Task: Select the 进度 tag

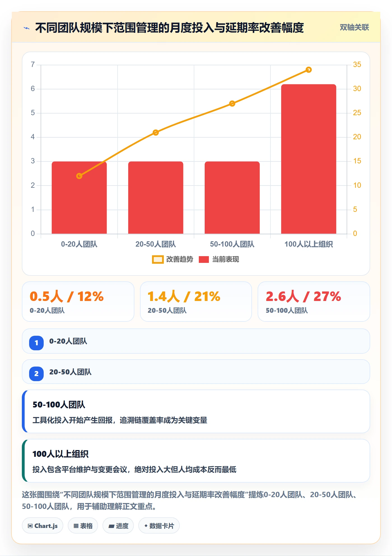Action: coord(118,526)
